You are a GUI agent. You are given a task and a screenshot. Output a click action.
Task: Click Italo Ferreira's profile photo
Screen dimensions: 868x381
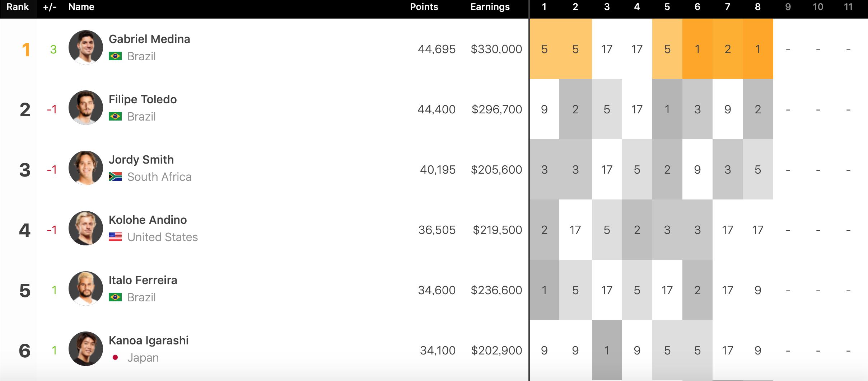[x=85, y=288]
